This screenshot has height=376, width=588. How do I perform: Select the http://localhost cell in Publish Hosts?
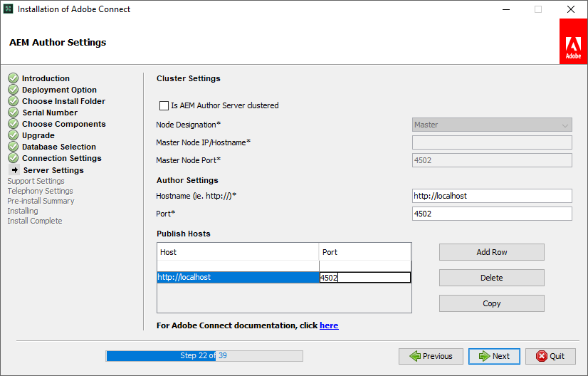coord(238,277)
